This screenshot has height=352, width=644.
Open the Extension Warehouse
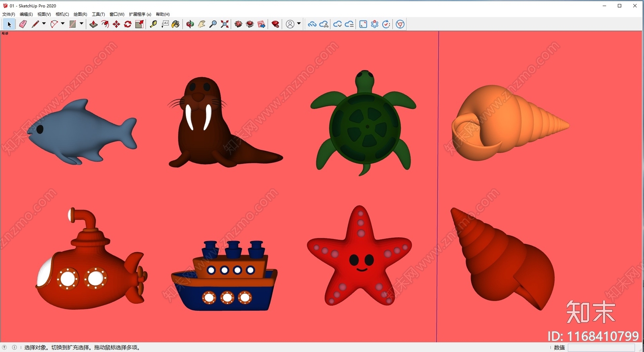click(250, 24)
